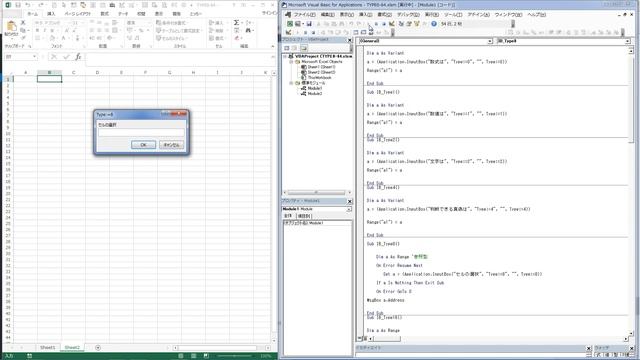Viewport: 640px width, 360px height.
Task: Switch to Full Module View at code window bottom
Action: (x=365, y=338)
